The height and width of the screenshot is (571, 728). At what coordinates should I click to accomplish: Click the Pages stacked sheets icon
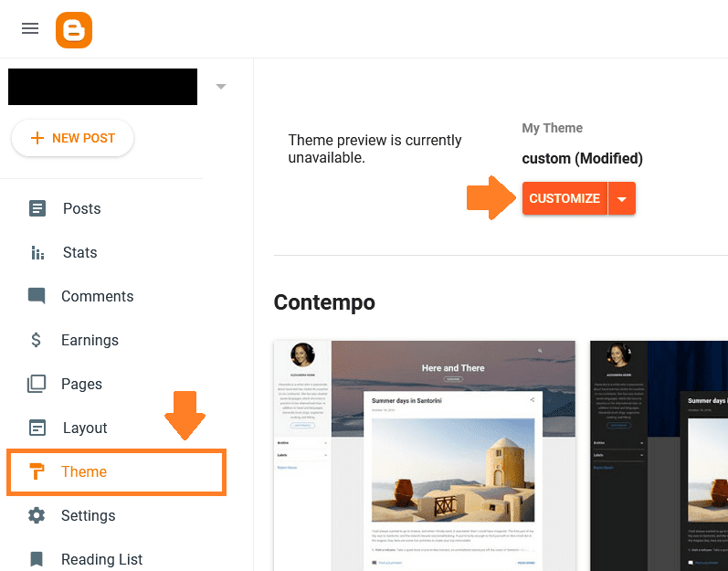coord(37,384)
